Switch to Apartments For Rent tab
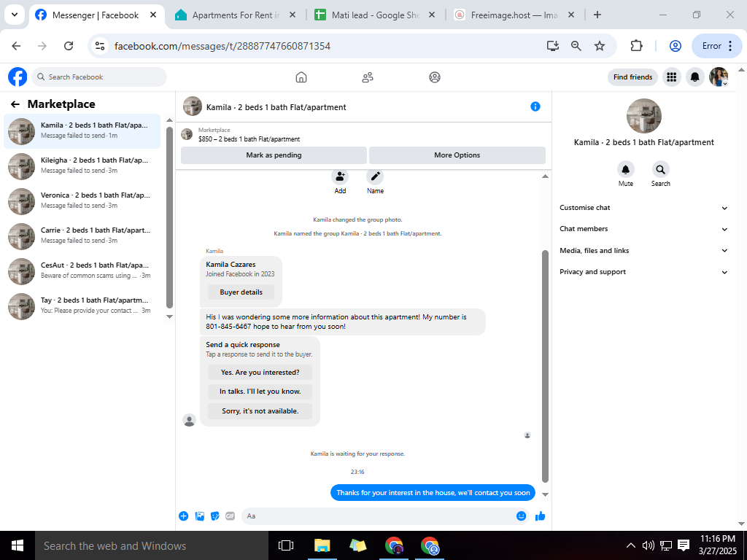The image size is (747, 560). (x=236, y=15)
